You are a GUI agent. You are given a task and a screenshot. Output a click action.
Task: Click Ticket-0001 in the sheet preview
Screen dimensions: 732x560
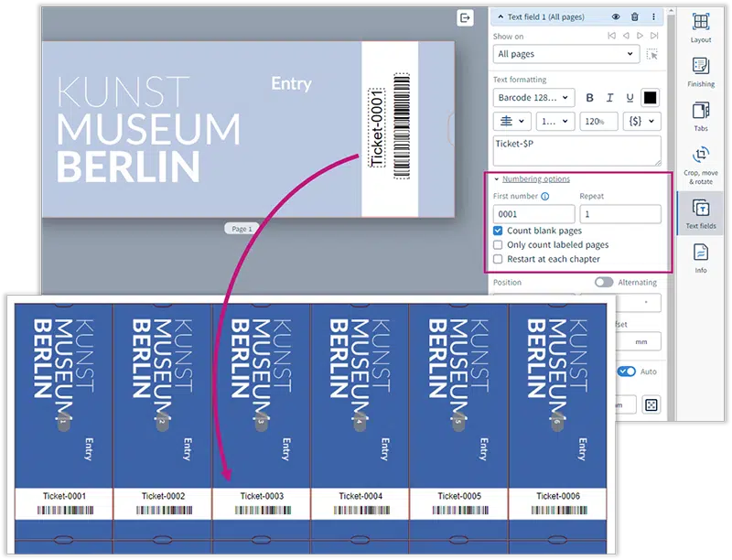point(64,496)
